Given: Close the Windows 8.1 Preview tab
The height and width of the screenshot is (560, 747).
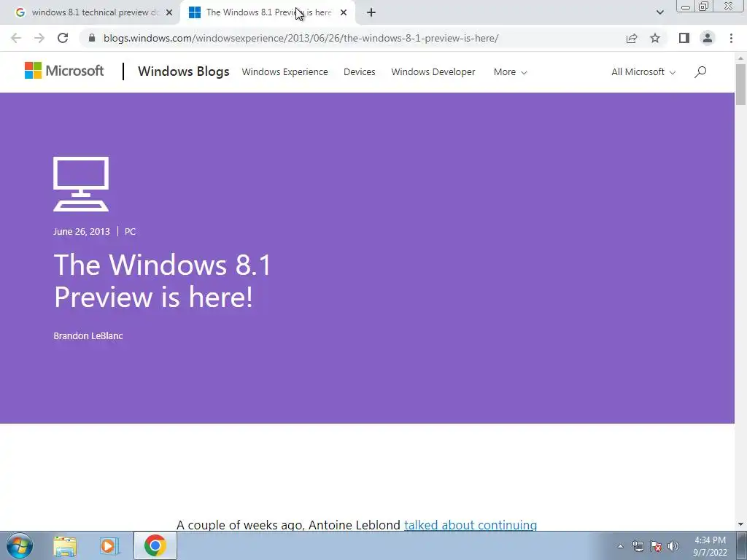Looking at the screenshot, I should [344, 13].
